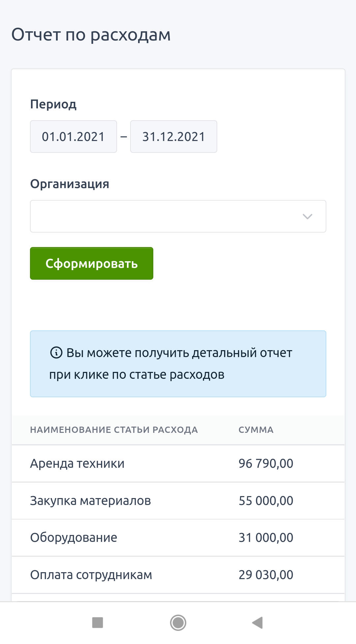Image resolution: width=356 pixels, height=644 pixels.
Task: Open the Закупка материалов expense row
Action: 91,501
